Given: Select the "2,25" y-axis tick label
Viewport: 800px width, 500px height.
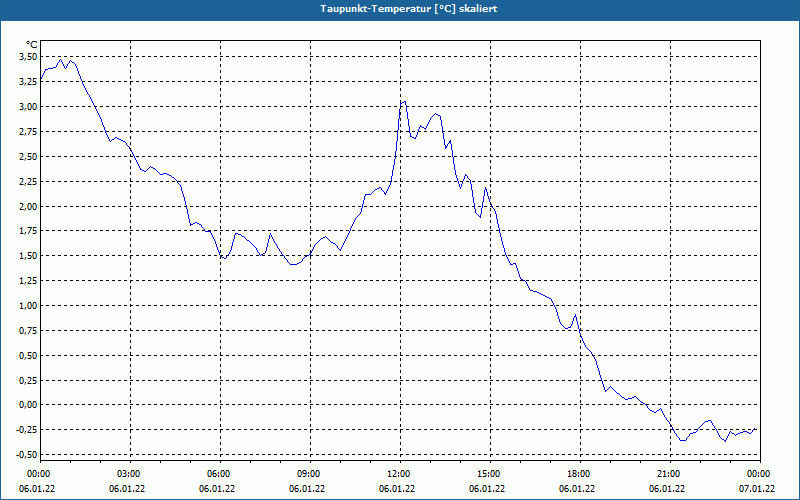Looking at the screenshot, I should point(29,182).
